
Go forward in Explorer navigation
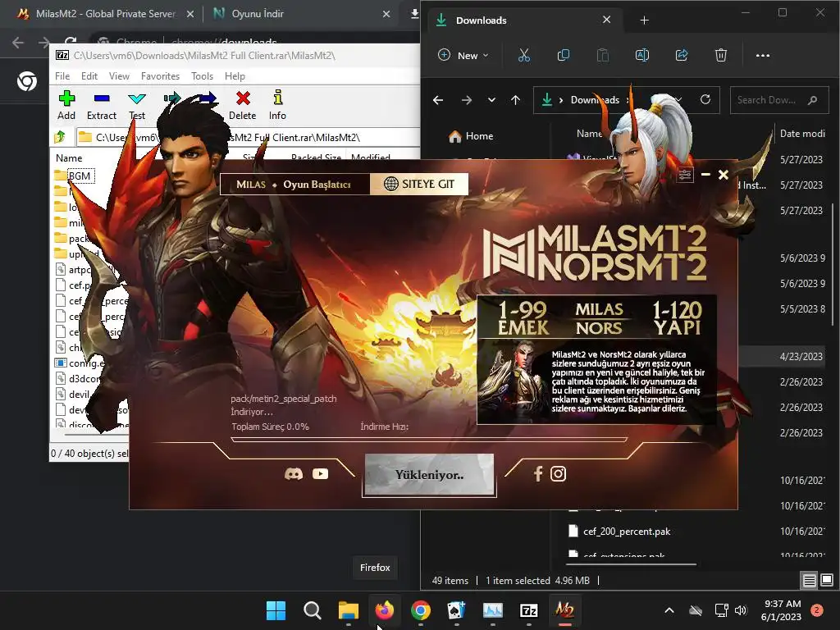click(x=467, y=100)
